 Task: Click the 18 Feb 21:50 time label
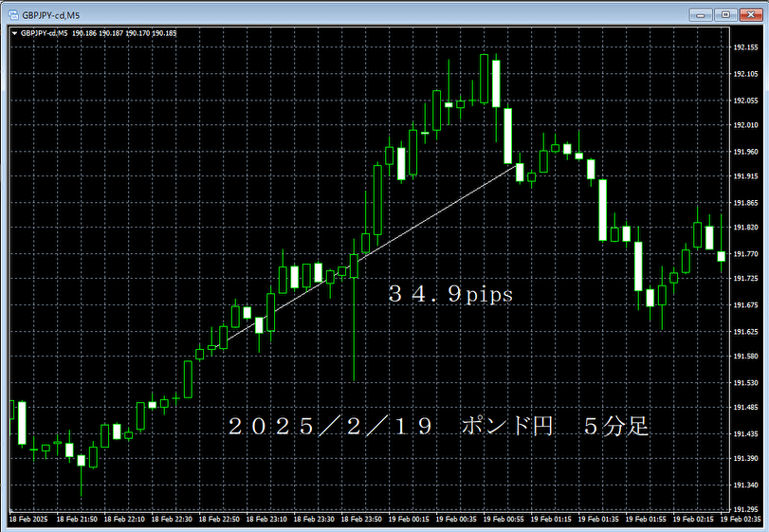pyautogui.click(x=77, y=520)
